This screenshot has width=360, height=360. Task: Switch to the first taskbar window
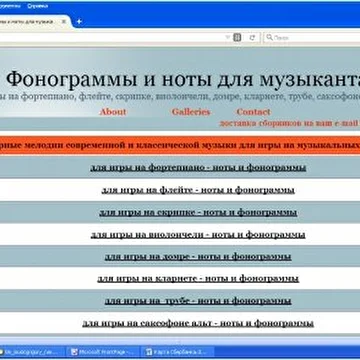(x=32, y=351)
